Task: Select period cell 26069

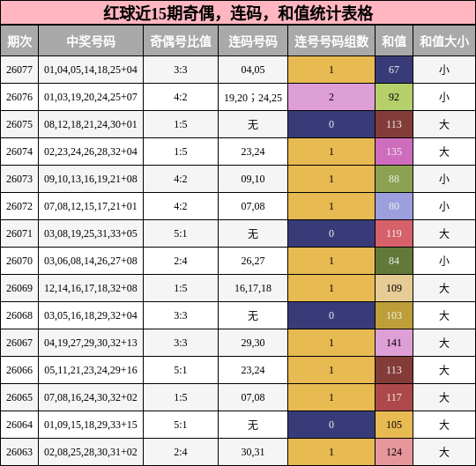Action: [x=19, y=288]
